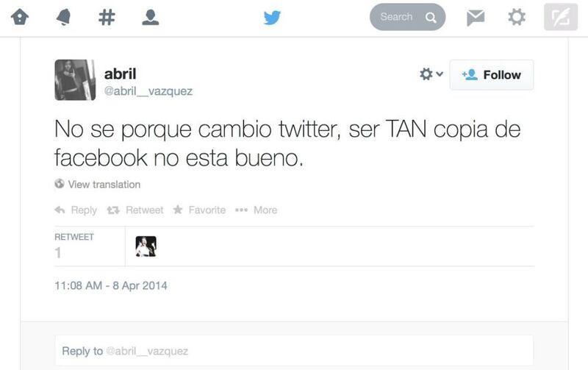
Task: Open the @abril__vazquez handle link
Action: pos(148,91)
